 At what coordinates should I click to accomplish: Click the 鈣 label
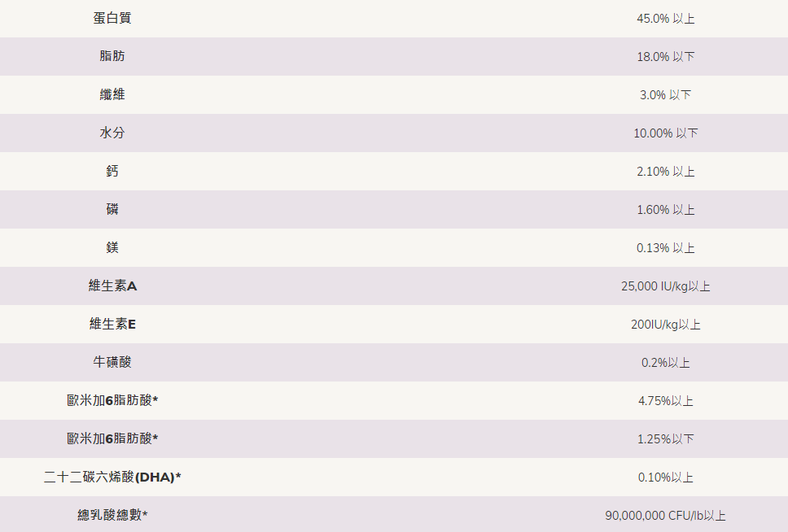[x=112, y=171]
